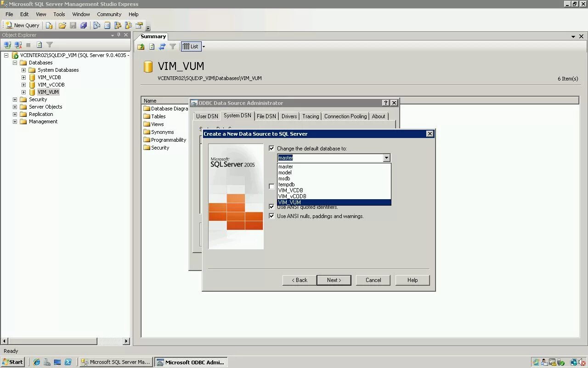Open a new Database Engine Query
Image resolution: width=588 pixels, height=368 pixels.
coord(49,25)
